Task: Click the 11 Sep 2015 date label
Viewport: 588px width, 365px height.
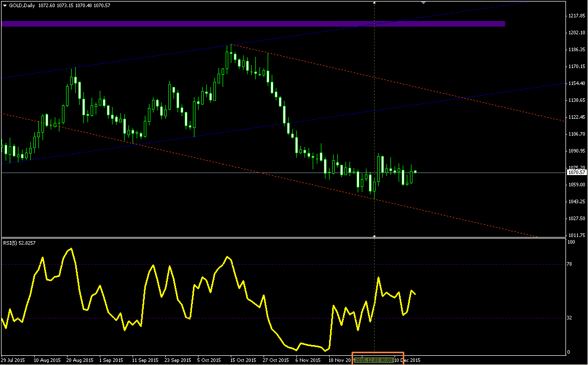Action: (145, 360)
